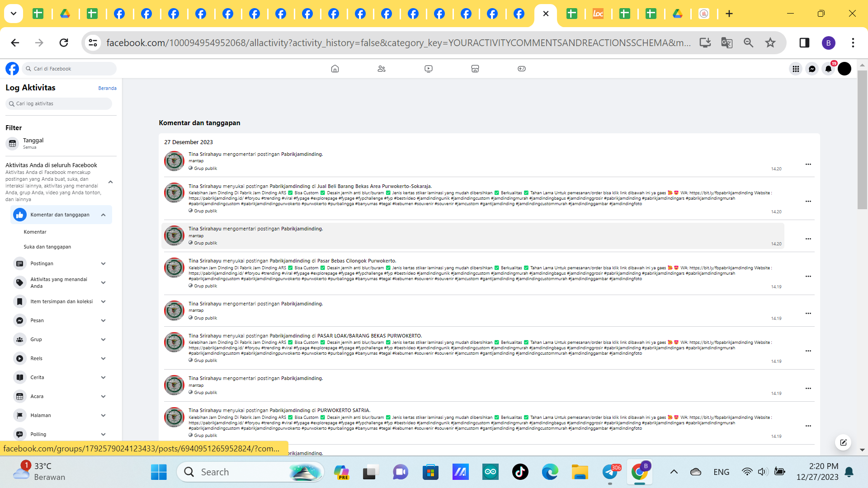Viewport: 868px width, 488px height.
Task: Open Facebook Messenger icon in top bar
Action: pos(812,69)
